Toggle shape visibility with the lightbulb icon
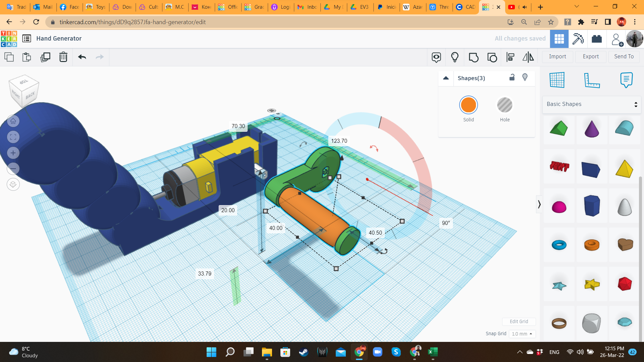Screen dimensions: 644x362 (x=525, y=78)
